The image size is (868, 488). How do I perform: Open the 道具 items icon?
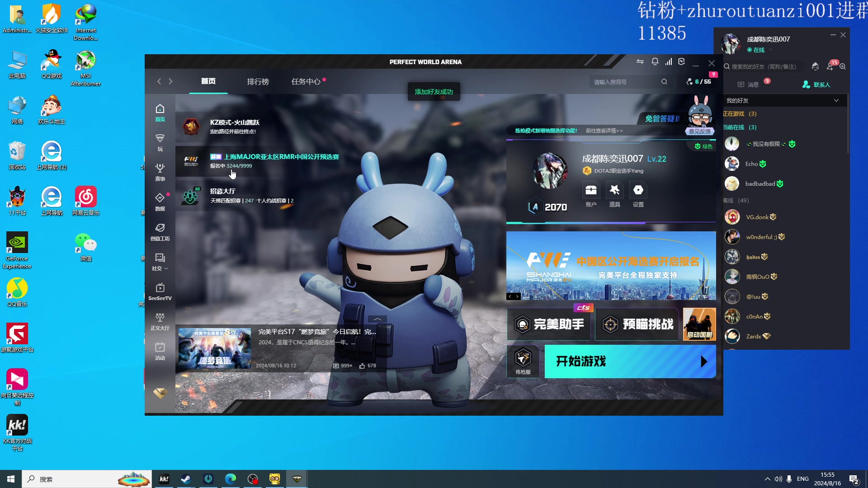614,190
